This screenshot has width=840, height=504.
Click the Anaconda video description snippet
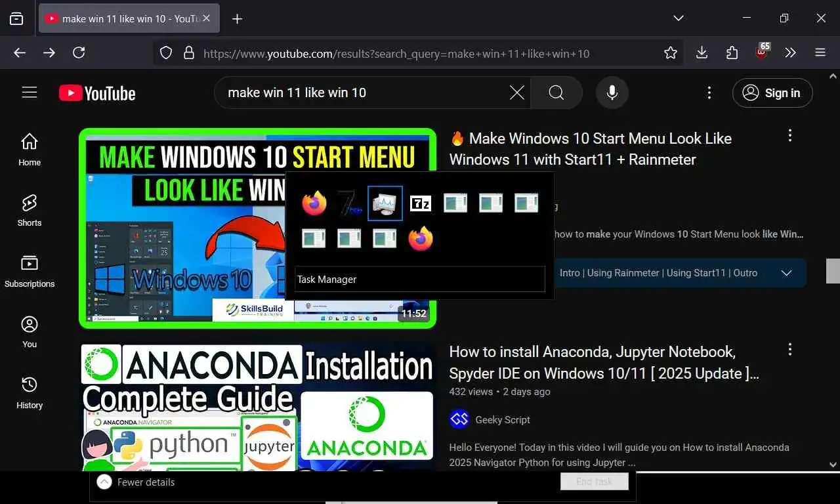point(619,455)
